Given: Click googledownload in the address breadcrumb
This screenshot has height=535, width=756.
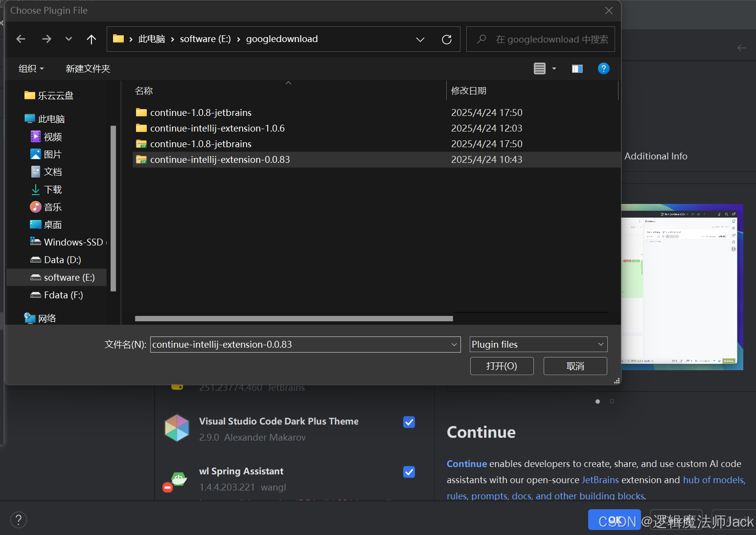Looking at the screenshot, I should tap(282, 39).
